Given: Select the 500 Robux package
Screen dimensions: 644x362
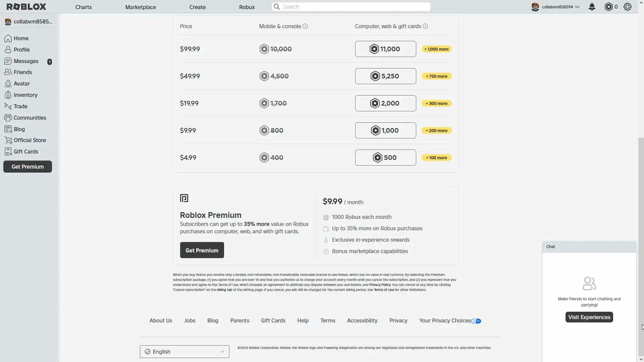Looking at the screenshot, I should coord(385,158).
